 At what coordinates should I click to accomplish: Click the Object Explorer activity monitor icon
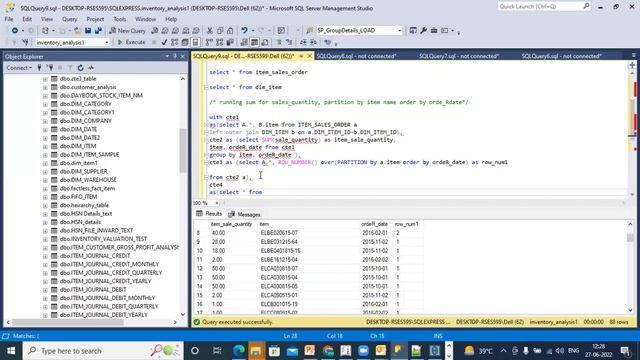point(91,68)
